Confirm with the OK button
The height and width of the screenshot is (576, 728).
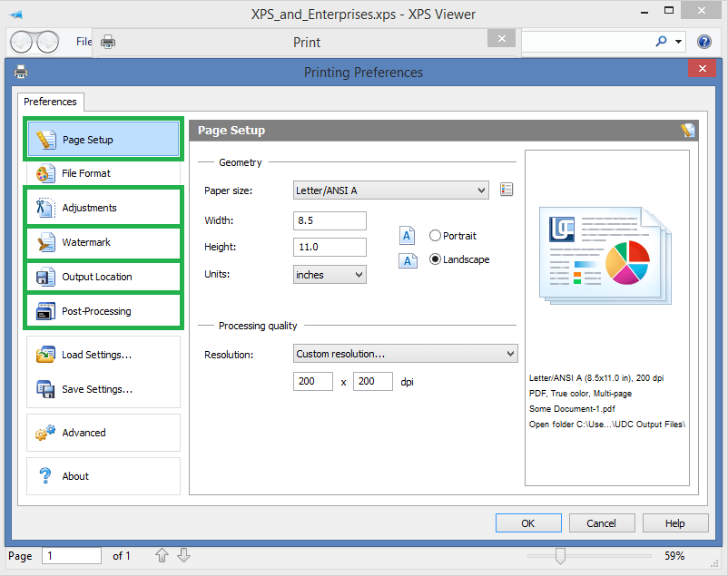528,523
